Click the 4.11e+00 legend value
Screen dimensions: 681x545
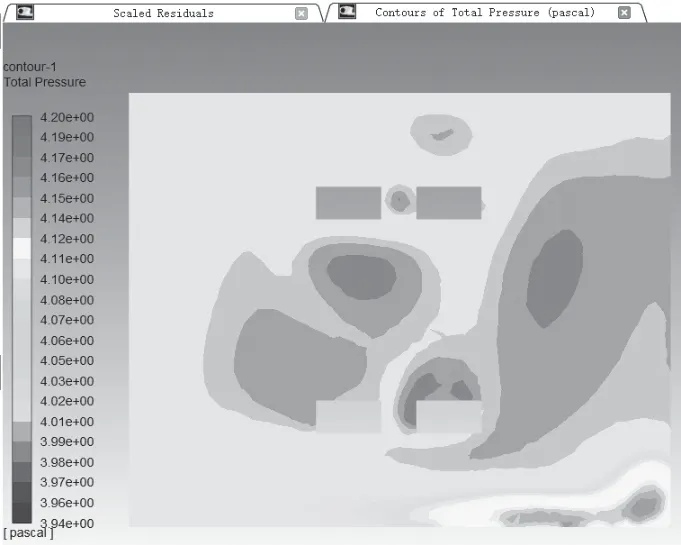67,259
